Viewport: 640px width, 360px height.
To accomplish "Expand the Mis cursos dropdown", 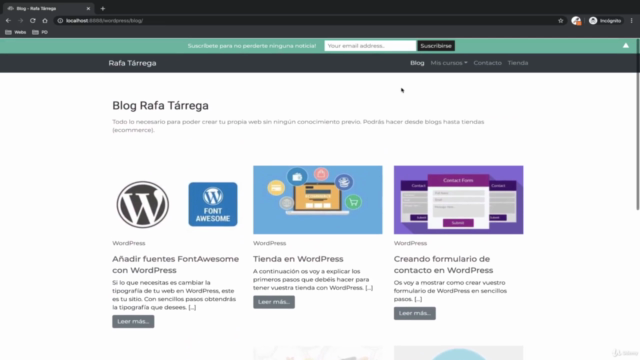I will (x=449, y=63).
